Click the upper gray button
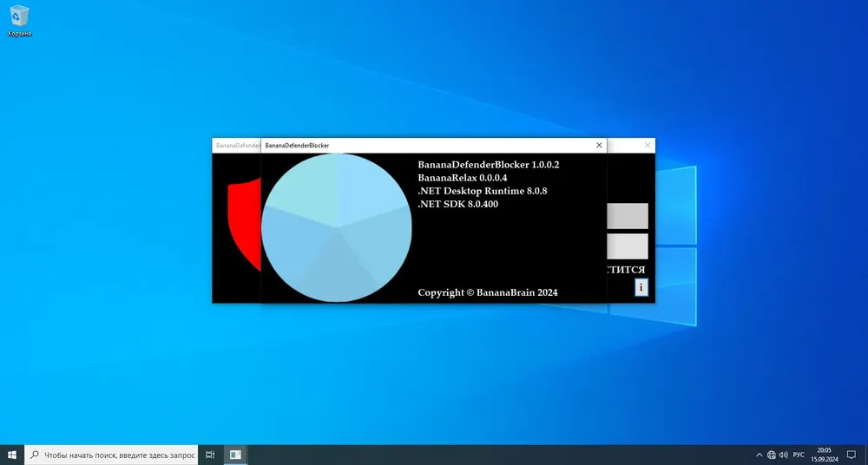 [628, 216]
